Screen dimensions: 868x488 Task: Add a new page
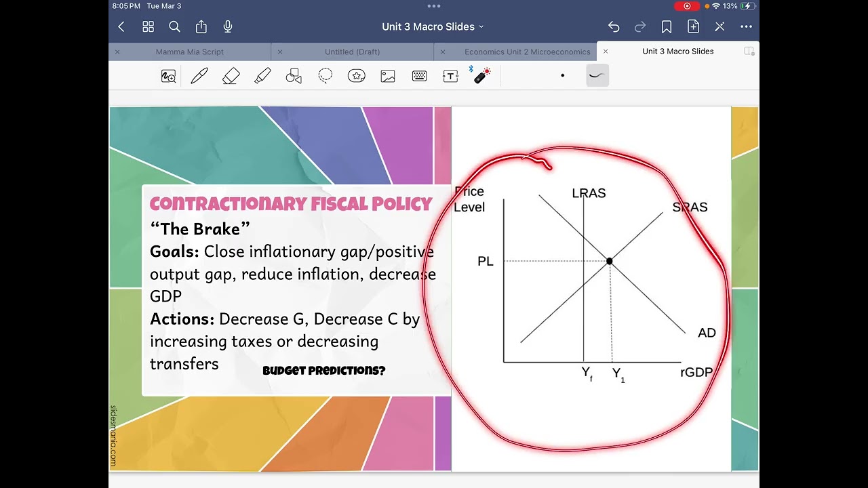(x=693, y=26)
